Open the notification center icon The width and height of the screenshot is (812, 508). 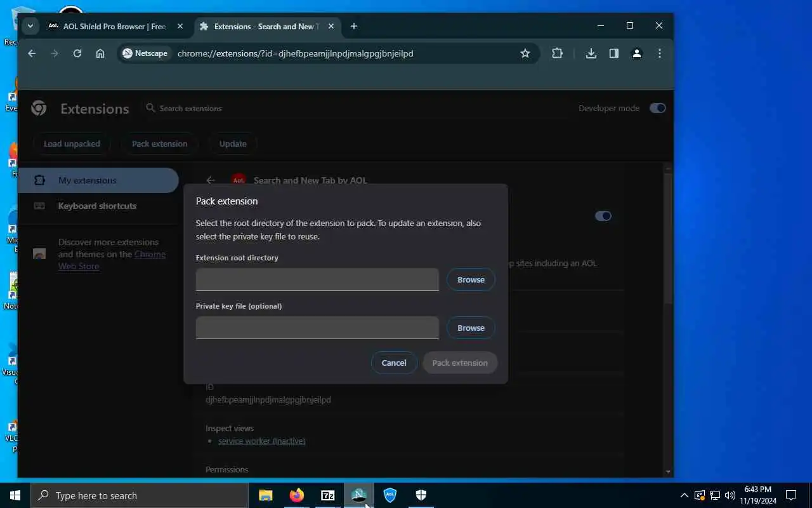791,495
